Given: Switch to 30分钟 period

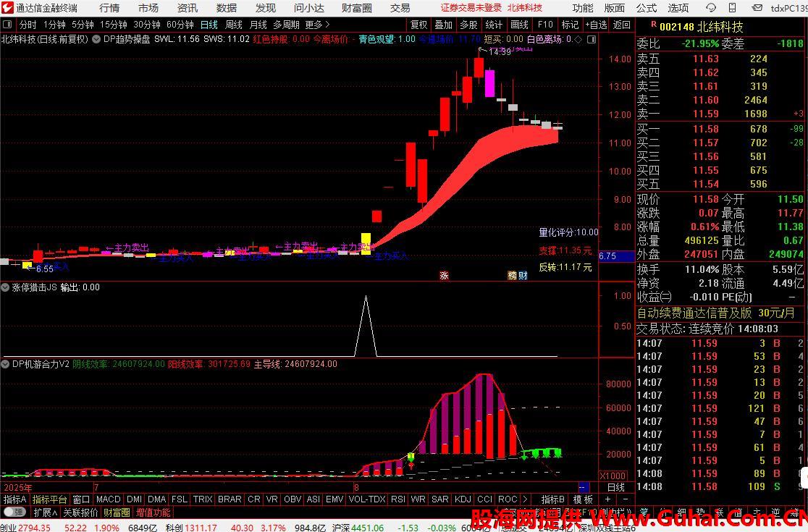Looking at the screenshot, I should coord(147,25).
